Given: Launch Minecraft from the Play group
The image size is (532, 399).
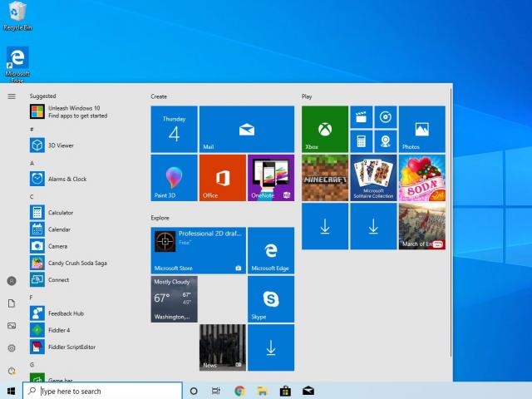Looking at the screenshot, I should coord(325,178).
